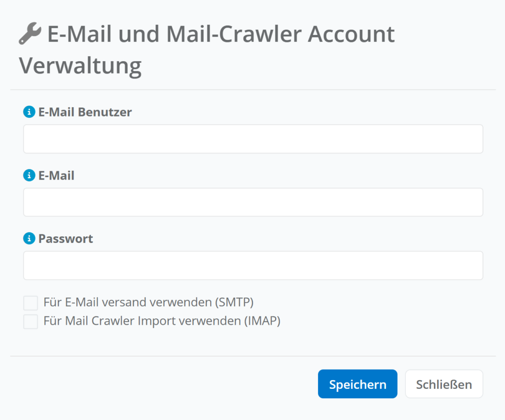Click the bold 'E-Mail' field label
505x420 pixels.
56,175
